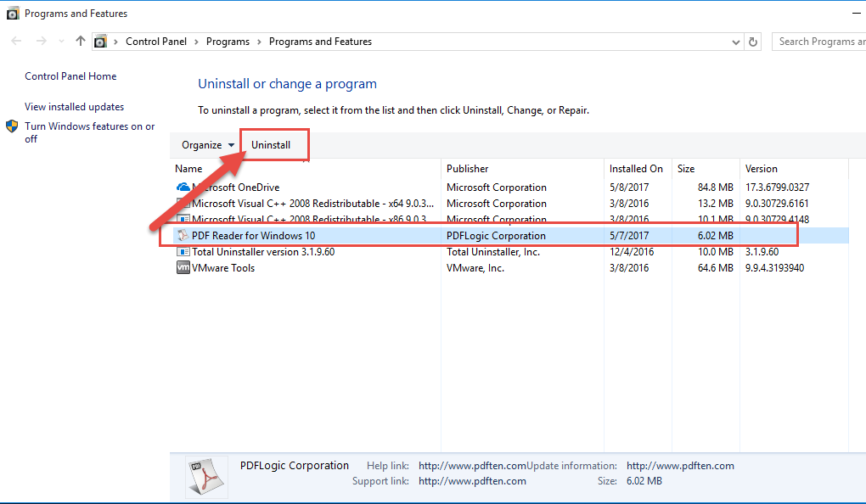Click the Programs and Features title bar icon
Viewport: 866px width, 504px height.
12,14
